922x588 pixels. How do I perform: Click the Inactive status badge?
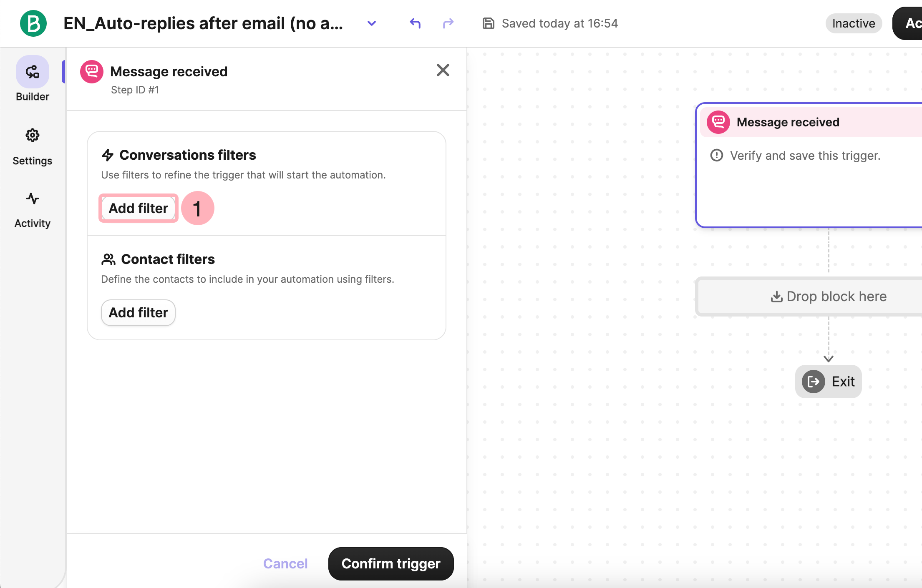click(x=853, y=23)
